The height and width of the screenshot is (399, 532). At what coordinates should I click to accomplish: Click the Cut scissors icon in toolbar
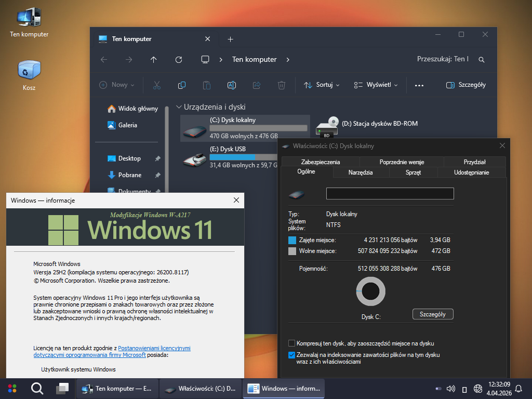coord(157,85)
